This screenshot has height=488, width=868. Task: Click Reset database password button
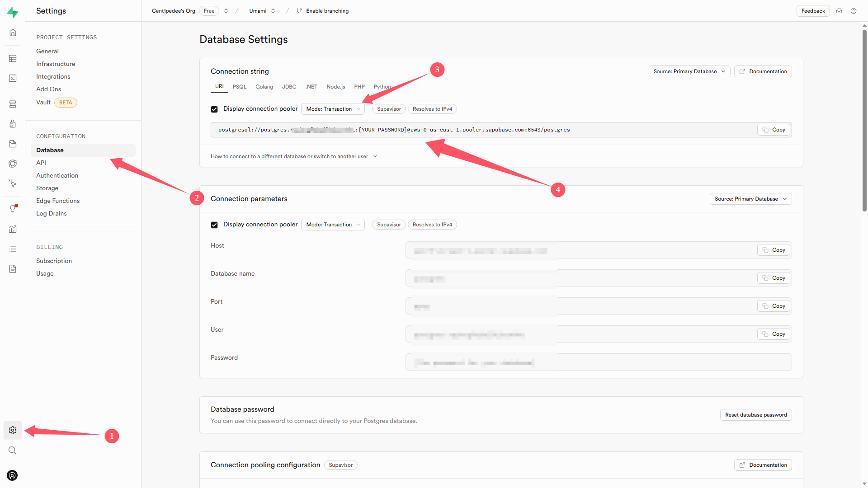pyautogui.click(x=755, y=415)
